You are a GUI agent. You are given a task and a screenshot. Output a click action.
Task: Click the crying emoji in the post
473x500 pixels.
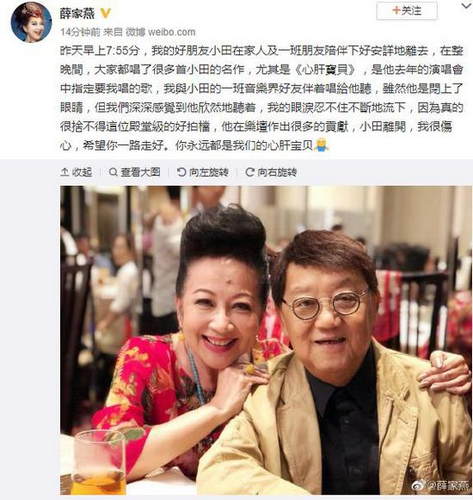(322, 145)
